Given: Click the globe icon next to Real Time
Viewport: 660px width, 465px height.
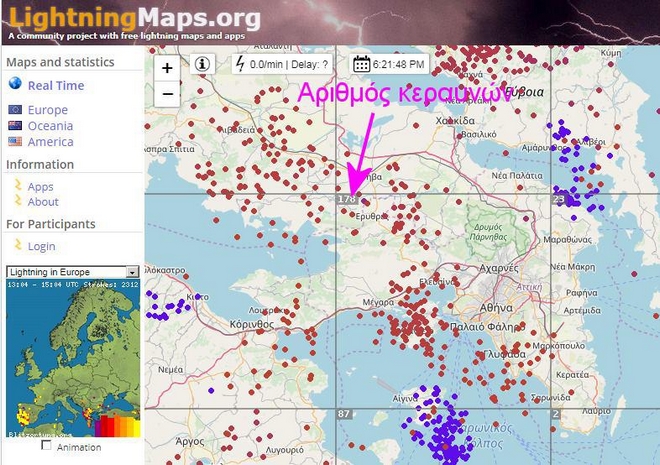Looking at the screenshot, I should click(x=15, y=85).
